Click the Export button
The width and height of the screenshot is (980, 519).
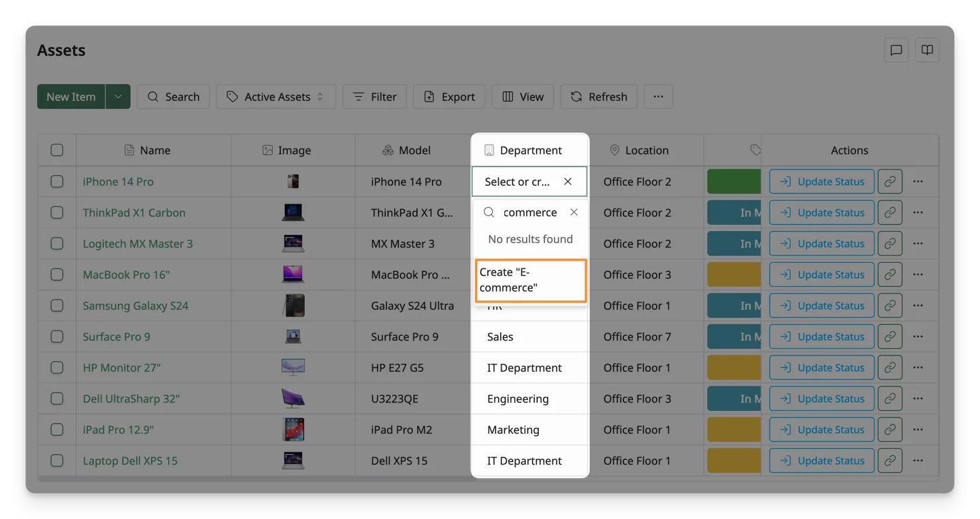click(449, 97)
